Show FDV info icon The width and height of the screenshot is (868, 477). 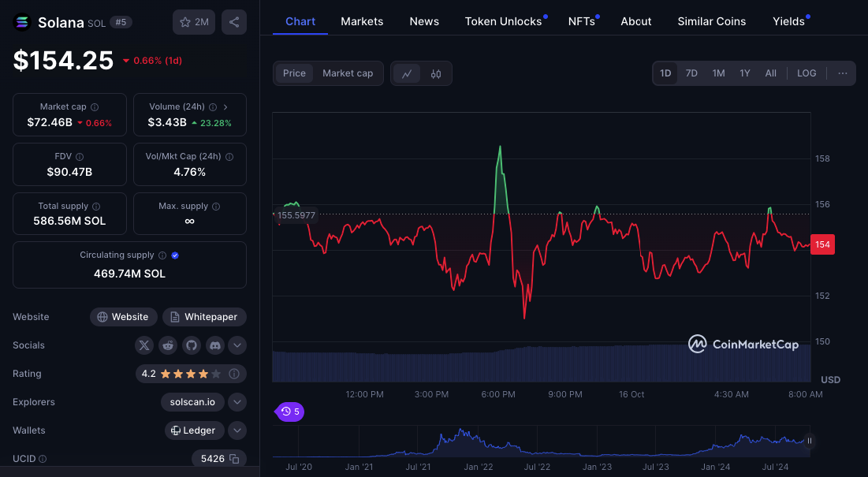click(80, 157)
